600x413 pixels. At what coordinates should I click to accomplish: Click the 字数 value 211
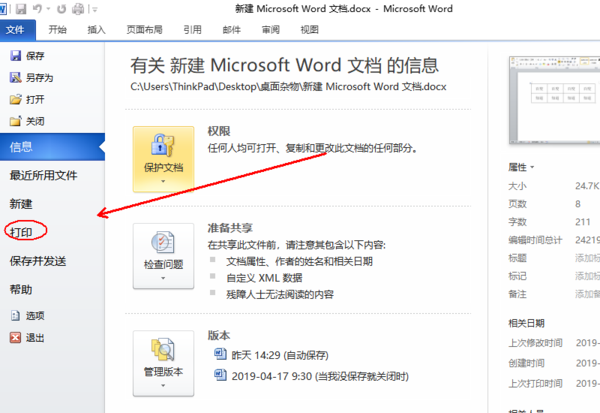pyautogui.click(x=582, y=222)
